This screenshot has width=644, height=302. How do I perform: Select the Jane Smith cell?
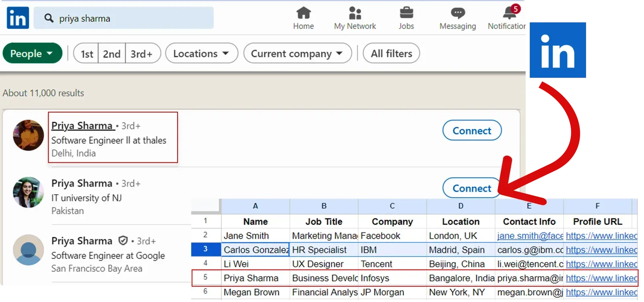[x=255, y=235]
